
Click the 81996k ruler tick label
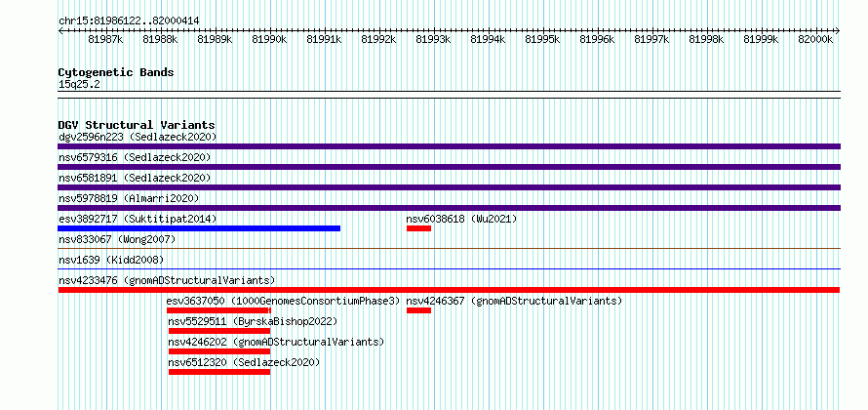597,39
